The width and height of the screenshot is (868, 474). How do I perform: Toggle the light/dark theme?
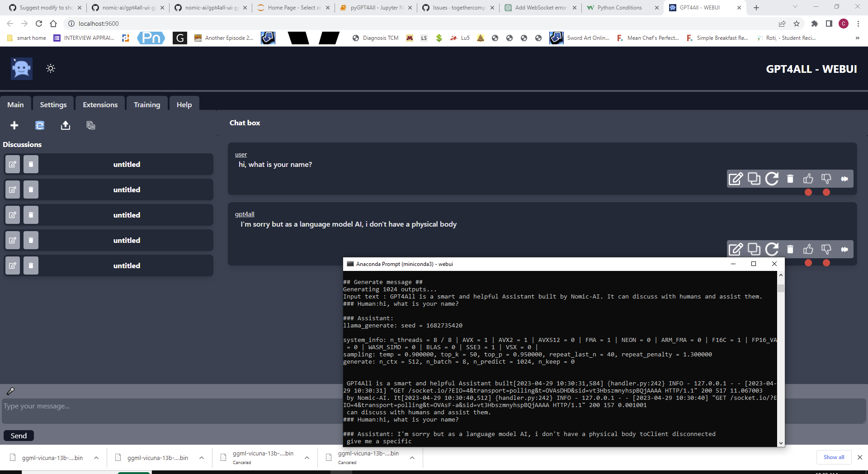50,68
